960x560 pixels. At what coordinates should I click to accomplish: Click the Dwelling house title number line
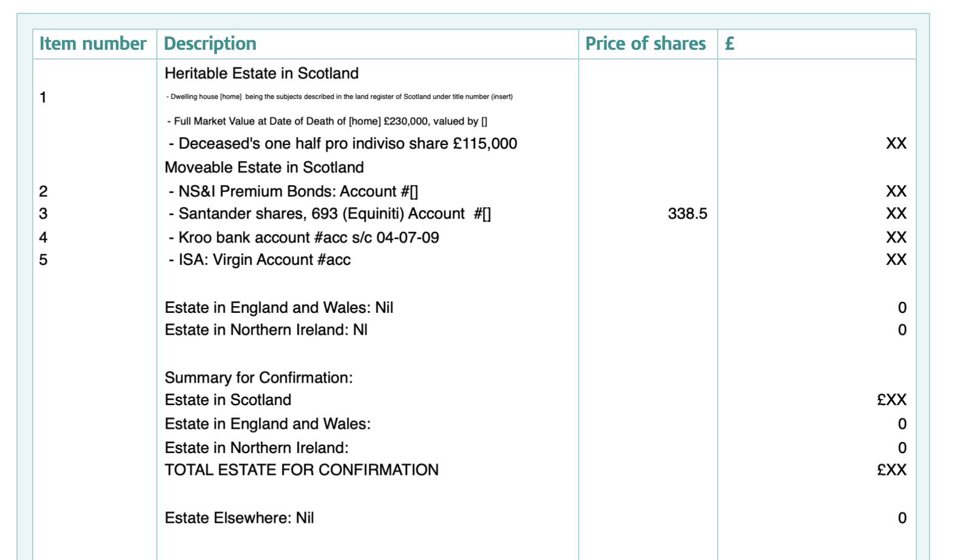[x=340, y=97]
